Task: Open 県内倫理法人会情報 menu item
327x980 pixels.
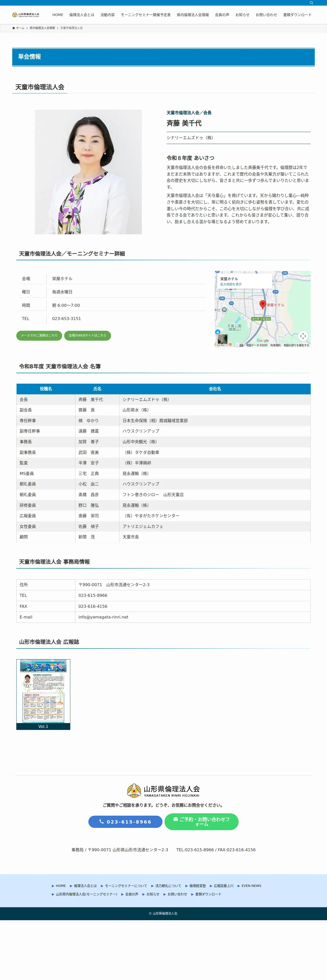Action: tap(193, 15)
